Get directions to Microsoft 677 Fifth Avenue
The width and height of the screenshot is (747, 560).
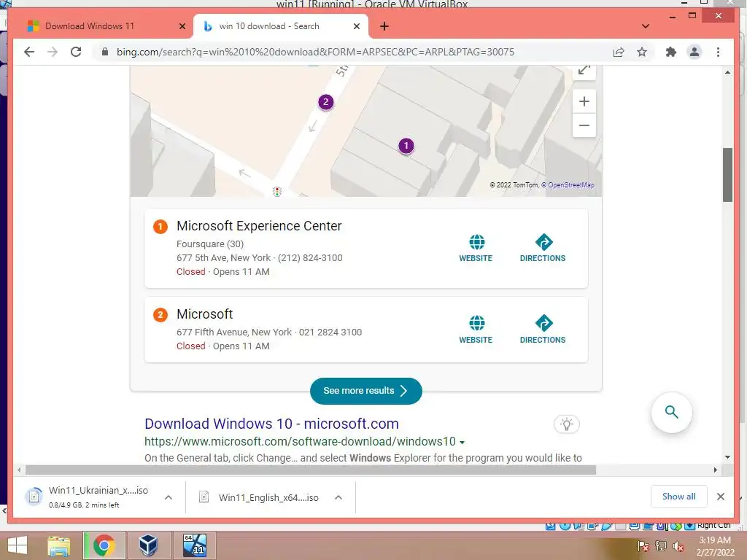pos(543,330)
